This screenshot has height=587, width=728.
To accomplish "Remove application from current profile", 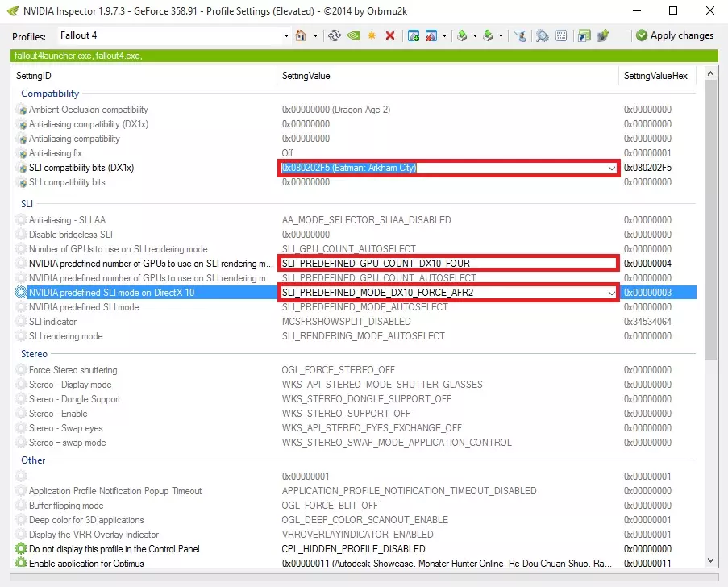I will [x=431, y=35].
